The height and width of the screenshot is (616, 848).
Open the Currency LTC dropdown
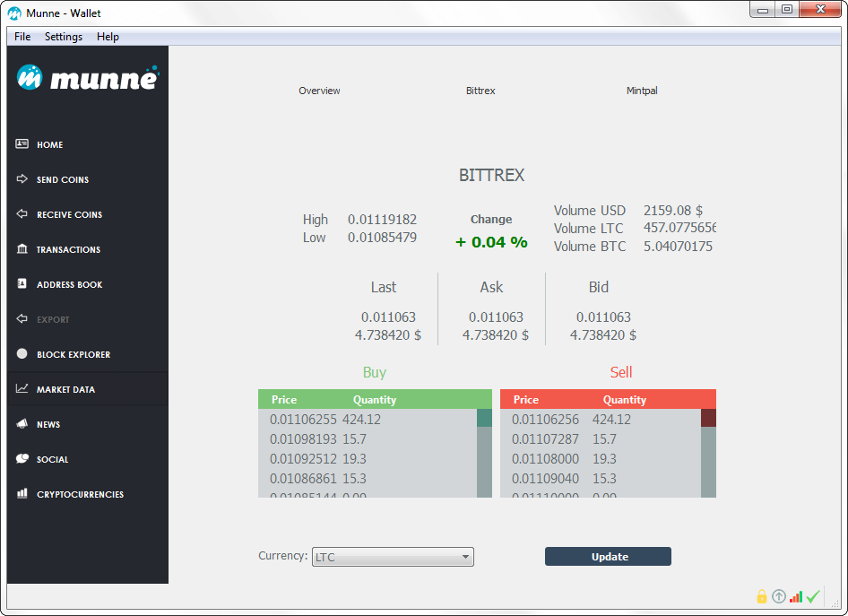393,557
